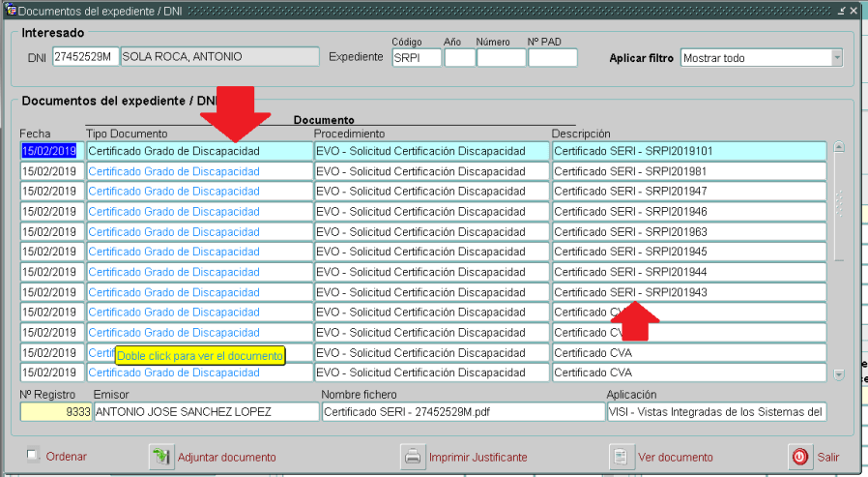Click the empty Año input field

point(459,58)
